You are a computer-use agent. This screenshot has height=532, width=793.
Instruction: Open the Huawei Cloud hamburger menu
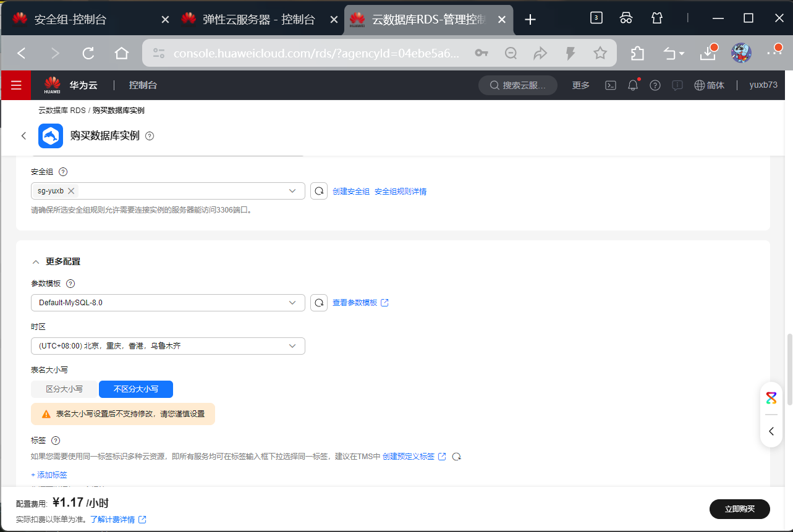(15, 85)
